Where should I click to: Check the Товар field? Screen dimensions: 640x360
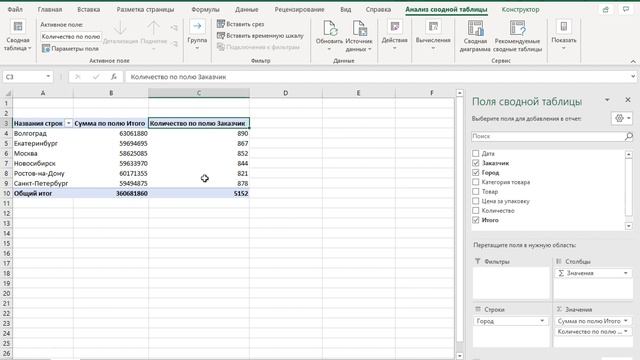476,191
